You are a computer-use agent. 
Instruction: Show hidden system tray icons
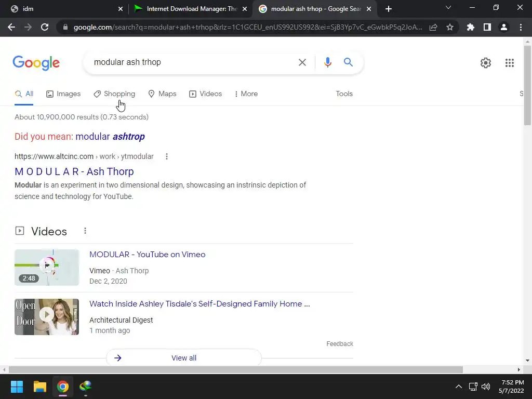(x=458, y=387)
